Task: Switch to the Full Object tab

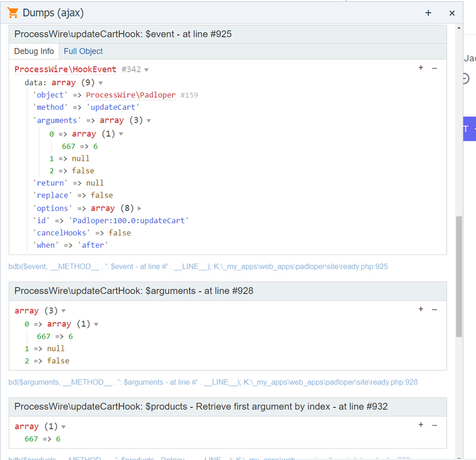Action: (x=83, y=52)
